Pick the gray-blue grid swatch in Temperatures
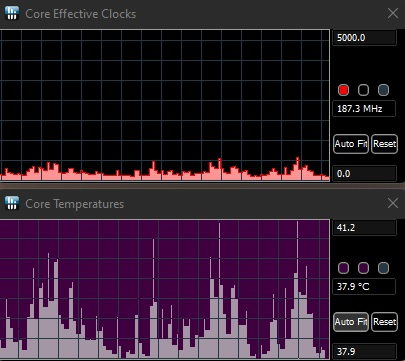The height and width of the screenshot is (361, 405). [x=383, y=268]
